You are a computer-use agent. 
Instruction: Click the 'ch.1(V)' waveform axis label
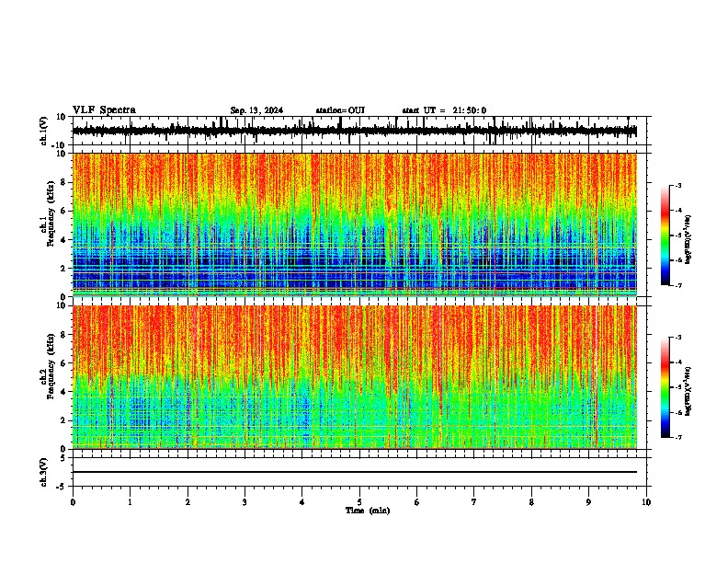click(44, 131)
